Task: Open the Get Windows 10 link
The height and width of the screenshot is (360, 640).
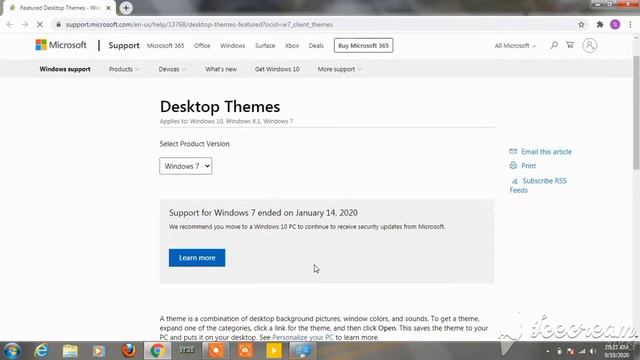Action: 277,69
